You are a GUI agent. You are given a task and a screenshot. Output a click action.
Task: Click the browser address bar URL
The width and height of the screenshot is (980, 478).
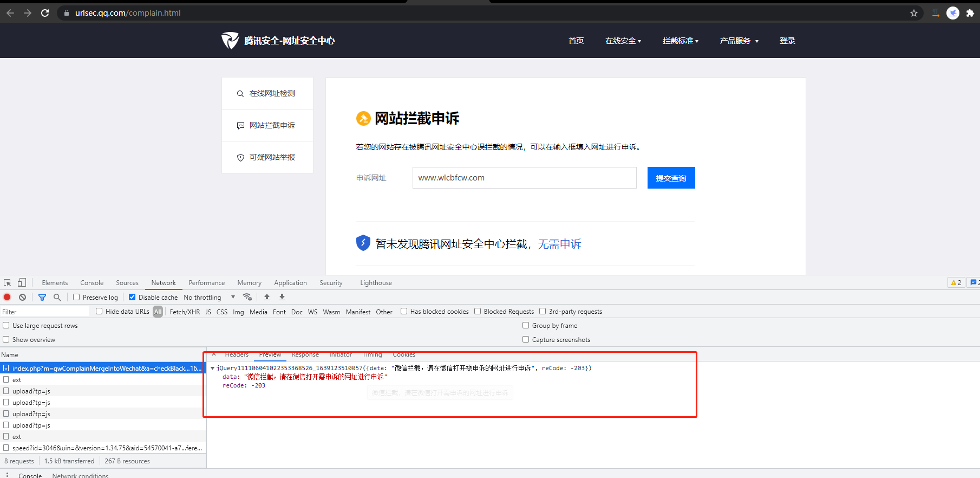(x=128, y=13)
